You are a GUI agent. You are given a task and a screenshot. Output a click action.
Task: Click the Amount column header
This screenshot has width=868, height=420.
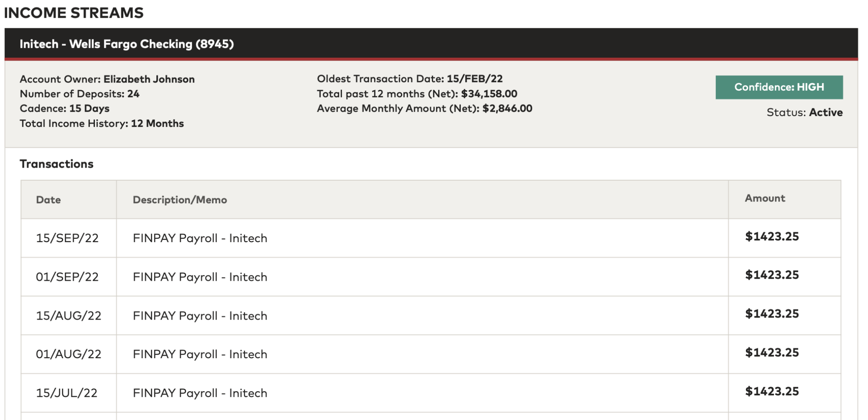(765, 198)
